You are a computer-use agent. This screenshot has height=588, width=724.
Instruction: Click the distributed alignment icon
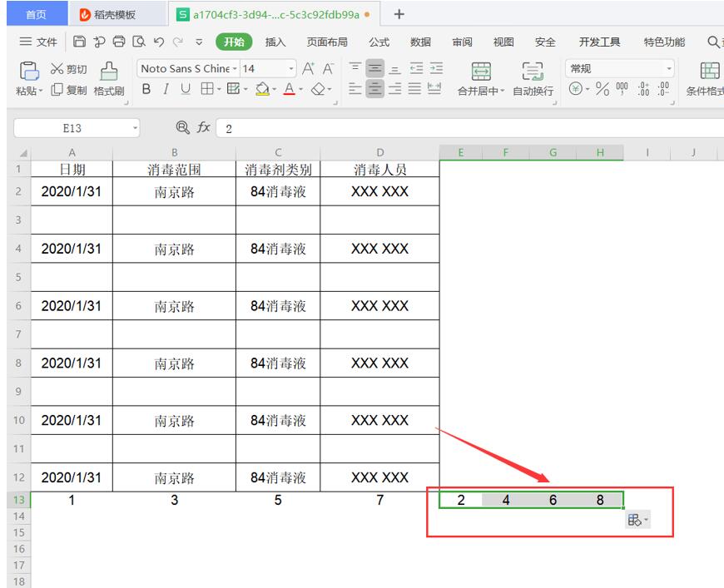tap(434, 88)
